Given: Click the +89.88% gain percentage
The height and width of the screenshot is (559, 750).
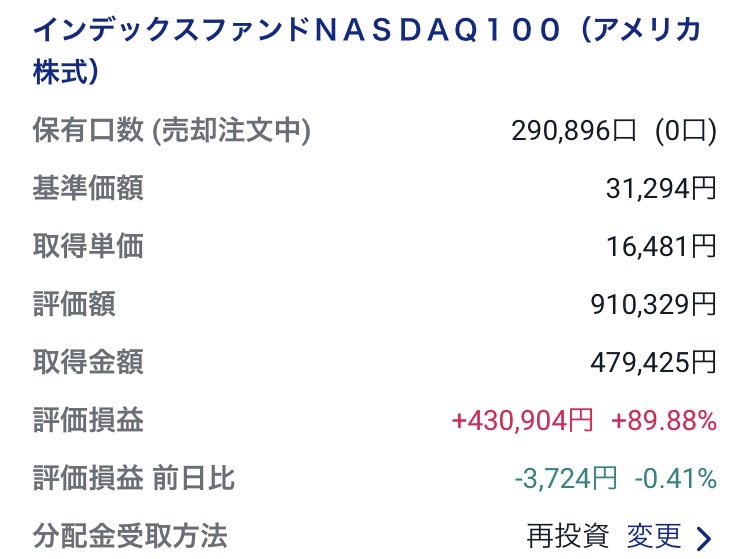Looking at the screenshot, I should pyautogui.click(x=663, y=420).
